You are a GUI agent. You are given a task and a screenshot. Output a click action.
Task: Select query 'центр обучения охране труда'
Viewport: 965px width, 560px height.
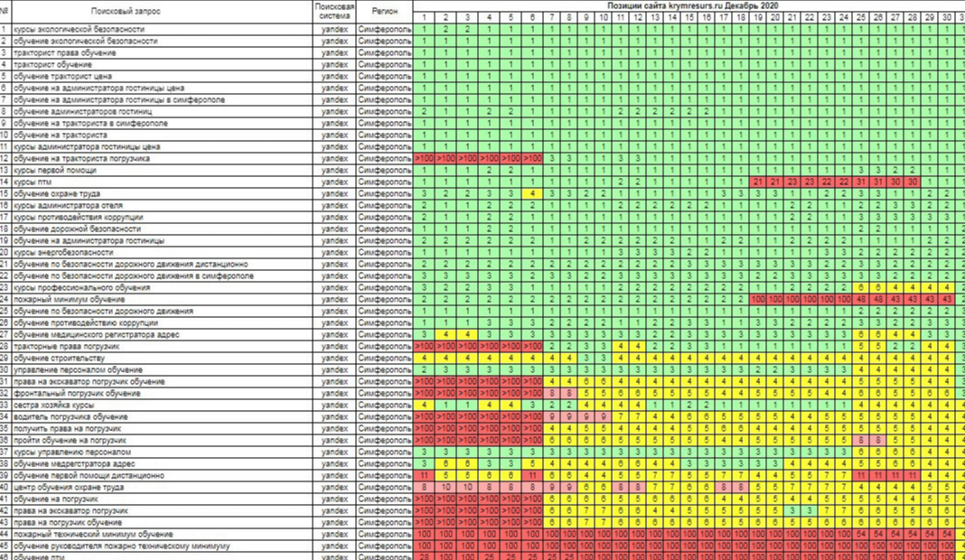pyautogui.click(x=69, y=487)
